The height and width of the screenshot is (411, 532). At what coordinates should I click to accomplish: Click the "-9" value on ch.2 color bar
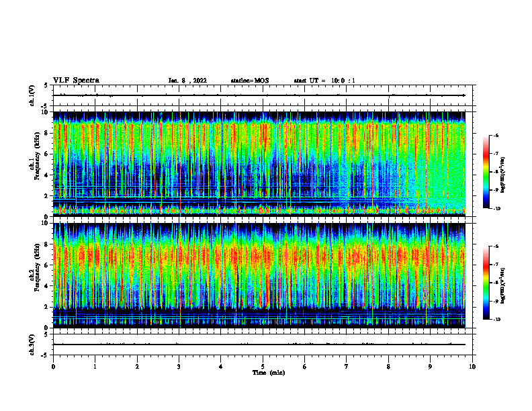[x=496, y=301]
